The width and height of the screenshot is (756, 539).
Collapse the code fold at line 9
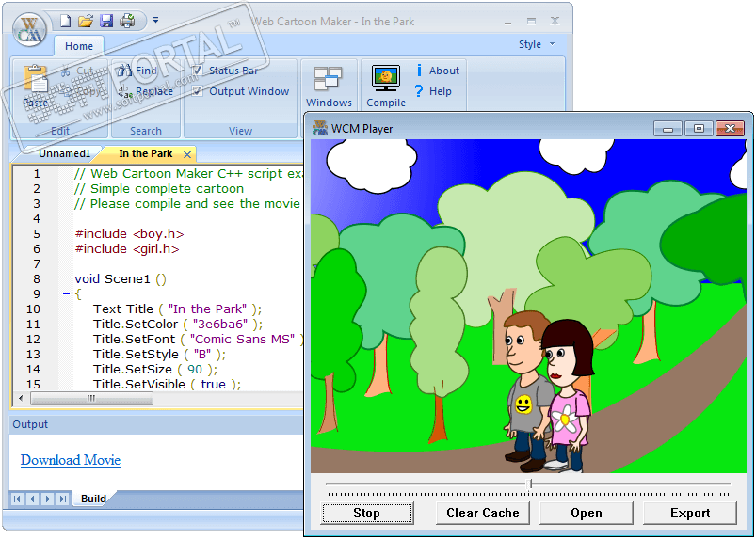click(x=67, y=293)
